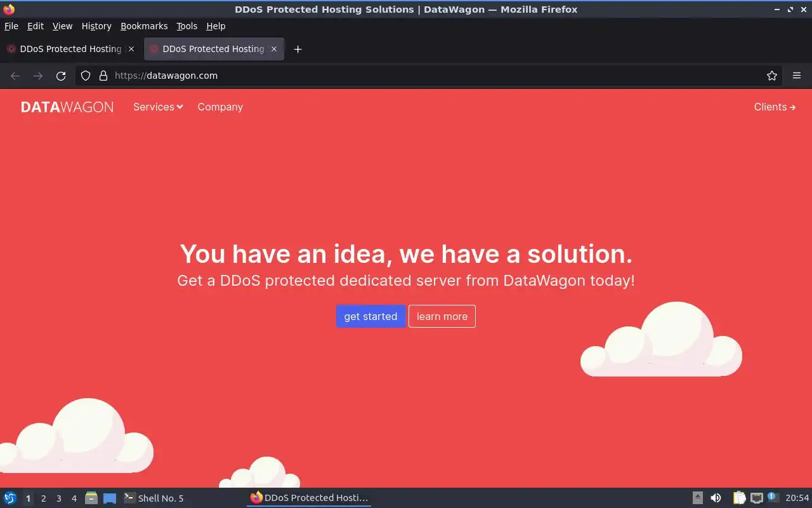Image resolution: width=812 pixels, height=508 pixels.
Task: Click the blue get started button
Action: point(370,316)
